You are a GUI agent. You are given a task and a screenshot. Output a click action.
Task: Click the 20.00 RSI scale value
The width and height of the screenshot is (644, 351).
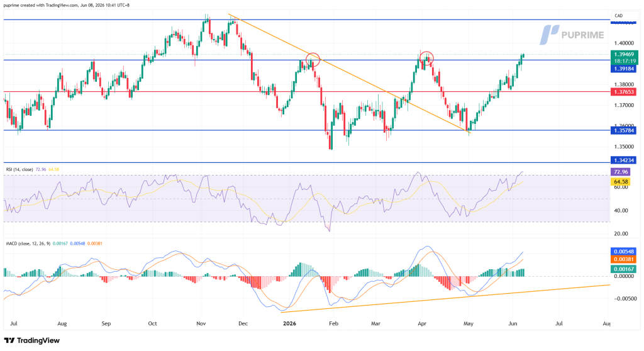click(x=621, y=233)
